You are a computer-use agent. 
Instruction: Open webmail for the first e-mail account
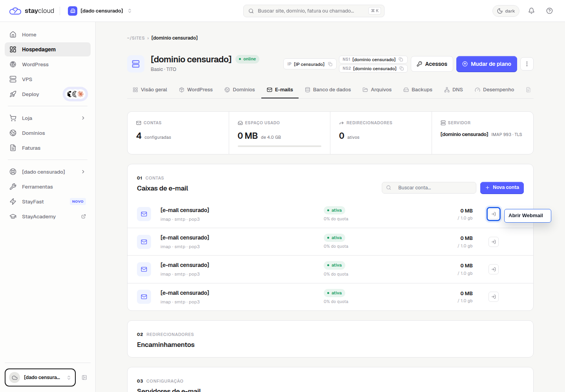coord(494,214)
